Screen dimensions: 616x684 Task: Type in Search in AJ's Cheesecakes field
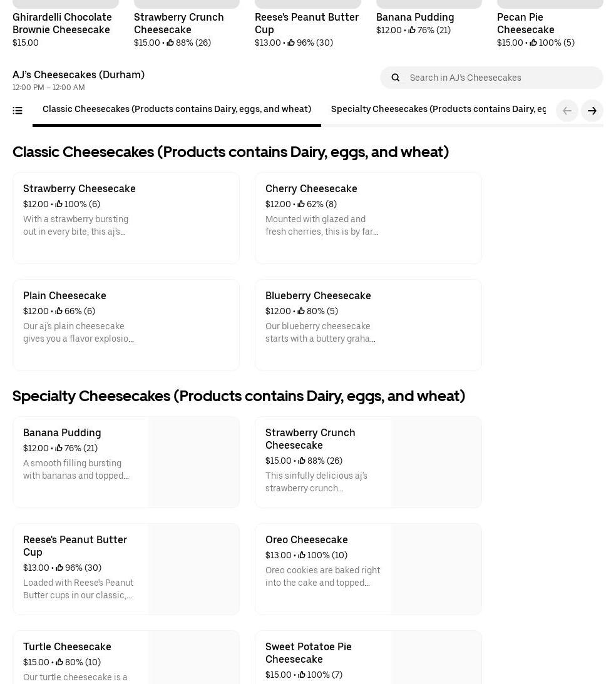coord(501,78)
